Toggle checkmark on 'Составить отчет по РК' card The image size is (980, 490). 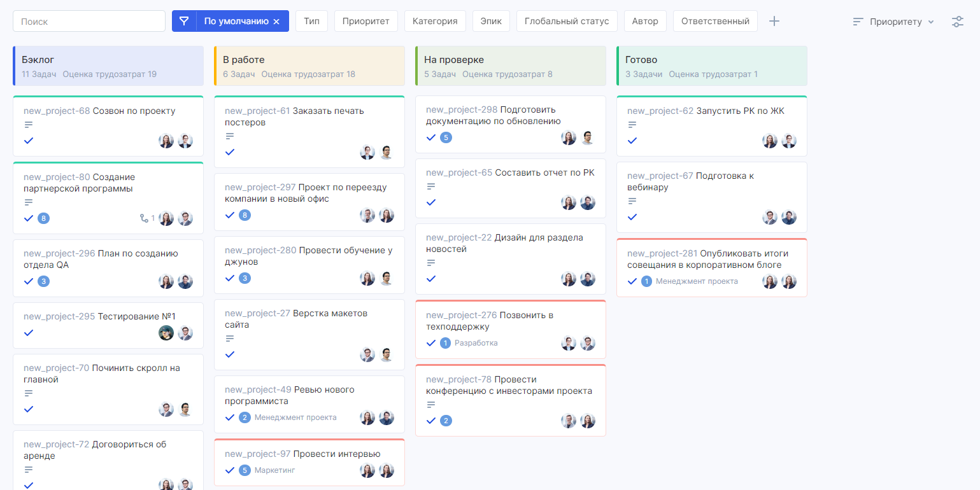431,202
